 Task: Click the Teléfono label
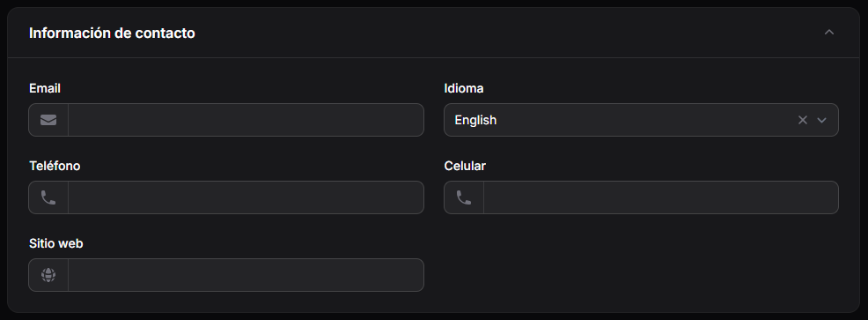coord(55,166)
